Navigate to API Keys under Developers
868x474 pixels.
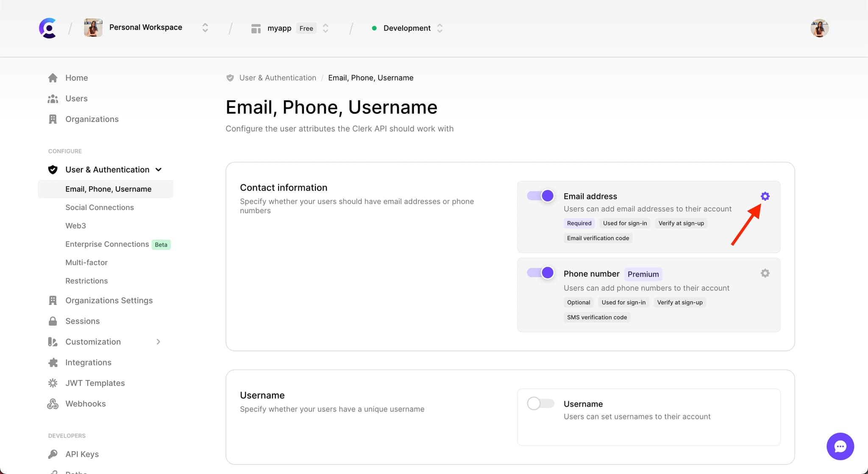(x=82, y=454)
